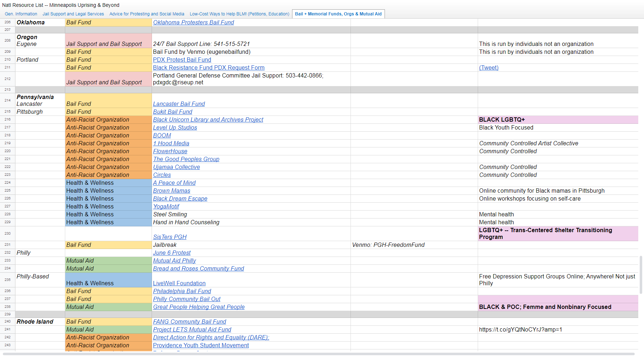Visit the Brown Mamas link
644x357 pixels.
(172, 191)
